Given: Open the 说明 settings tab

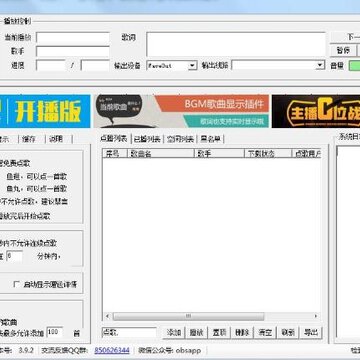Looking at the screenshot, I should tap(56, 139).
